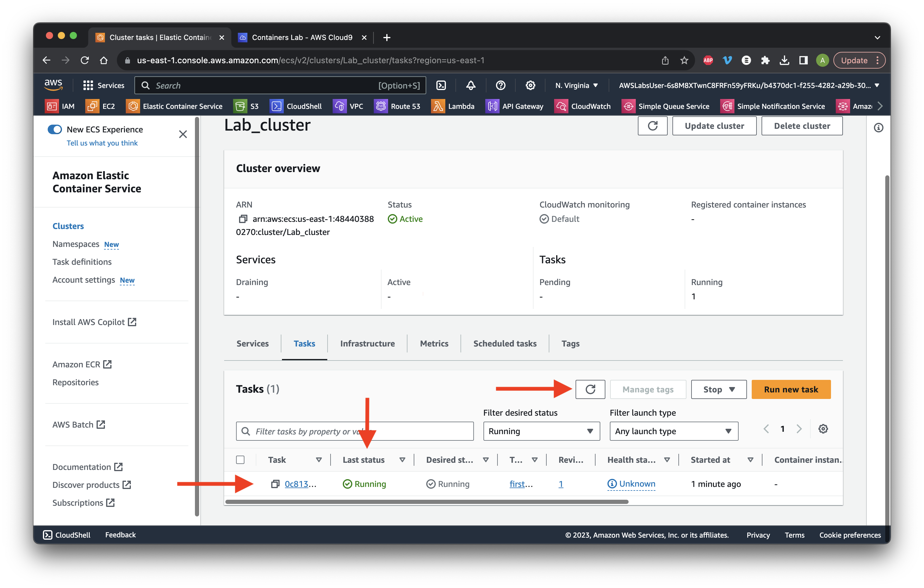Open S3 favorites shortcut
The image size is (924, 588).
click(246, 106)
